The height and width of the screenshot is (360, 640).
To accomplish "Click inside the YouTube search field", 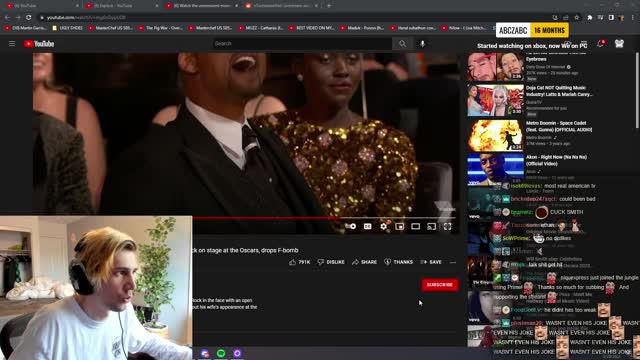I will click(x=302, y=44).
